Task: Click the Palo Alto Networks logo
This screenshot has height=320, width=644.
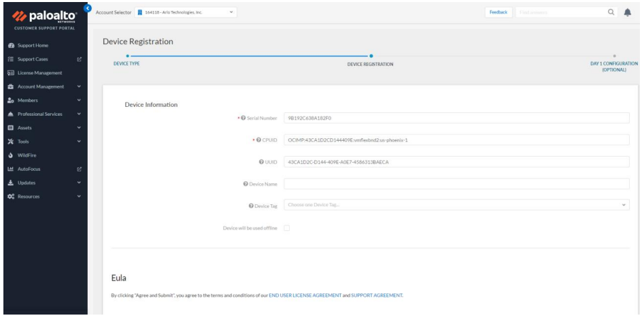Action: [44, 17]
